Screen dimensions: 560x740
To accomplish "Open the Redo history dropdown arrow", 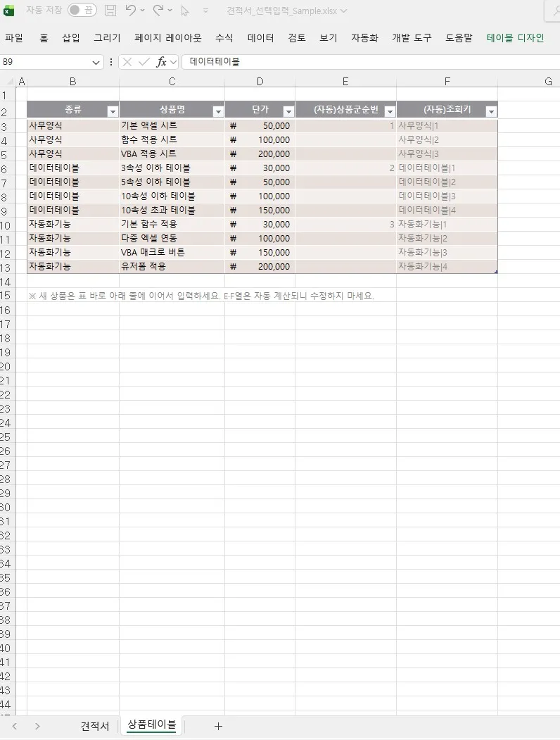I will point(170,11).
